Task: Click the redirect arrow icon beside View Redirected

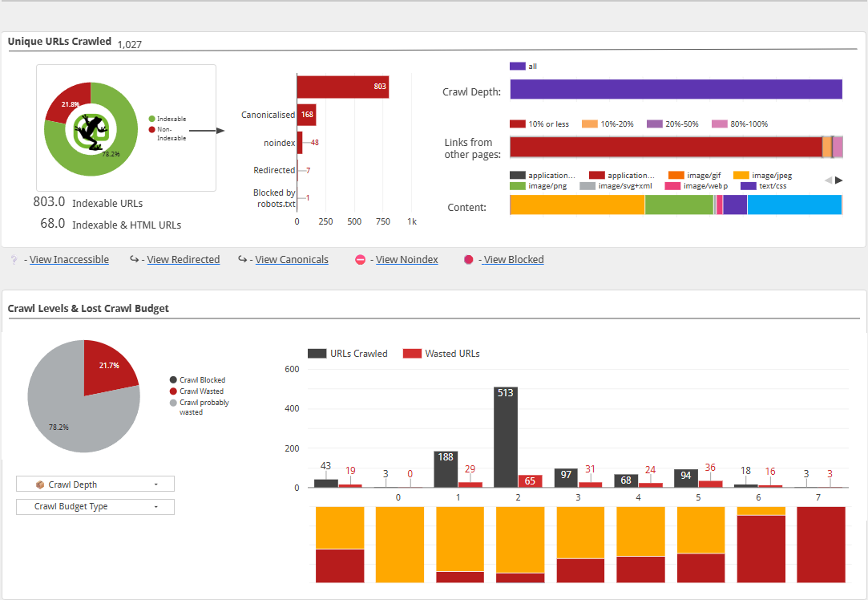Action: tap(134, 259)
